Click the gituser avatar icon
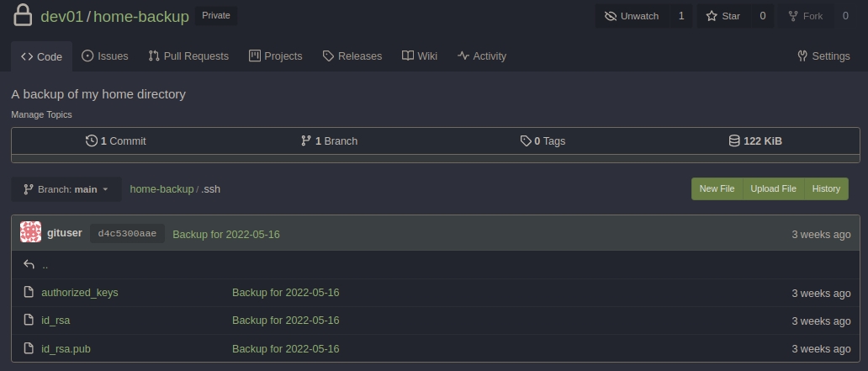Viewport: 868px width, 371px height. (30, 233)
